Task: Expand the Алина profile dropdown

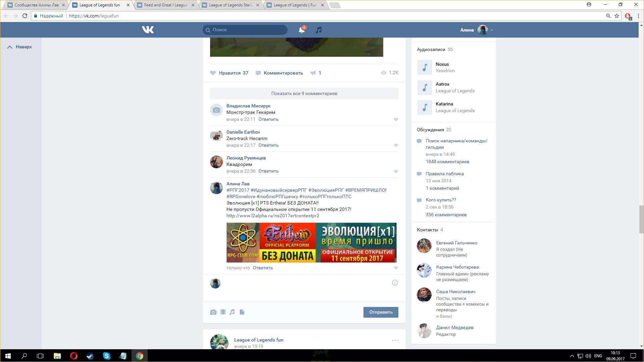Action: [x=477, y=30]
